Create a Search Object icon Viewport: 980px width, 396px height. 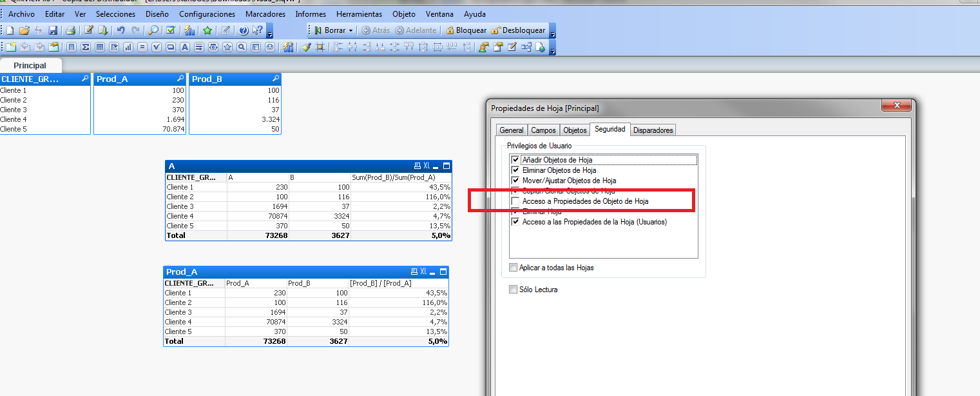(242, 47)
